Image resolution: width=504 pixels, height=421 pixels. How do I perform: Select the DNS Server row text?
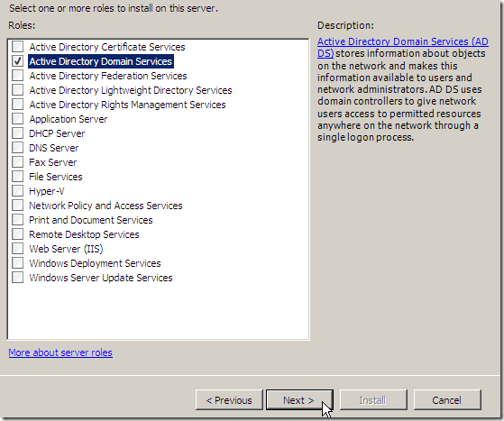[54, 148]
